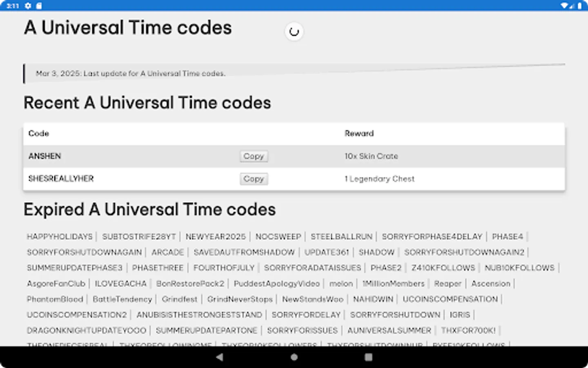This screenshot has width=588, height=368.
Task: Select expired code BattleTendency
Action: pyautogui.click(x=122, y=299)
